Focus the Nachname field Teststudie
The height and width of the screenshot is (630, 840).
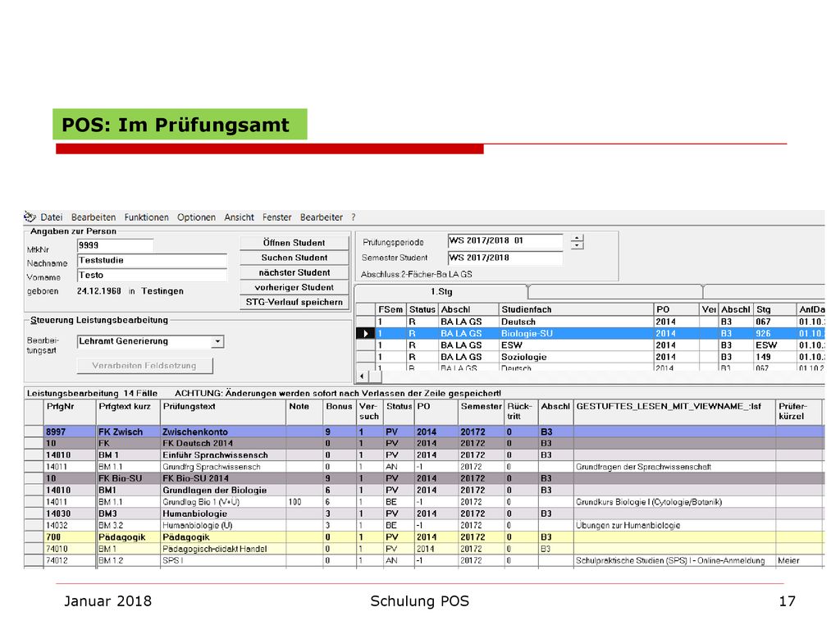pyautogui.click(x=152, y=260)
